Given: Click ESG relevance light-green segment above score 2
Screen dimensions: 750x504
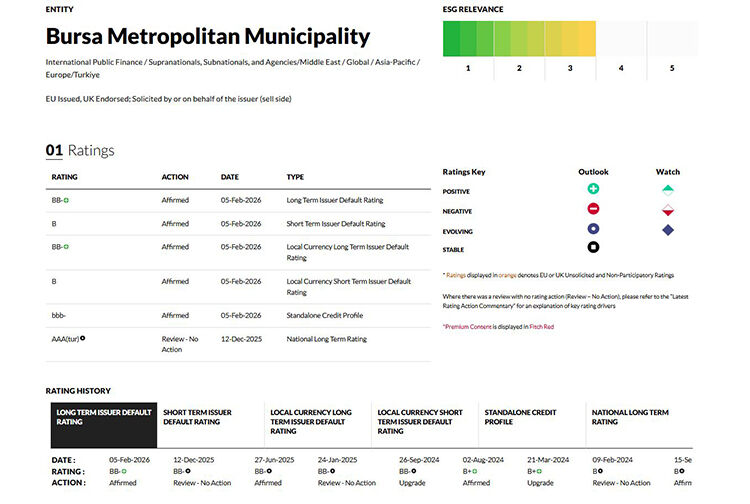Looking at the screenshot, I should pos(519,39).
